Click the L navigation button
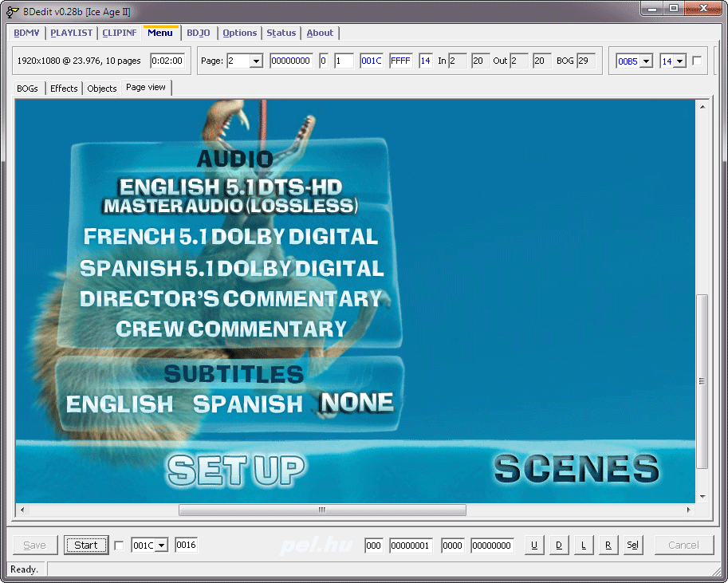This screenshot has height=583, width=728. 583,545
